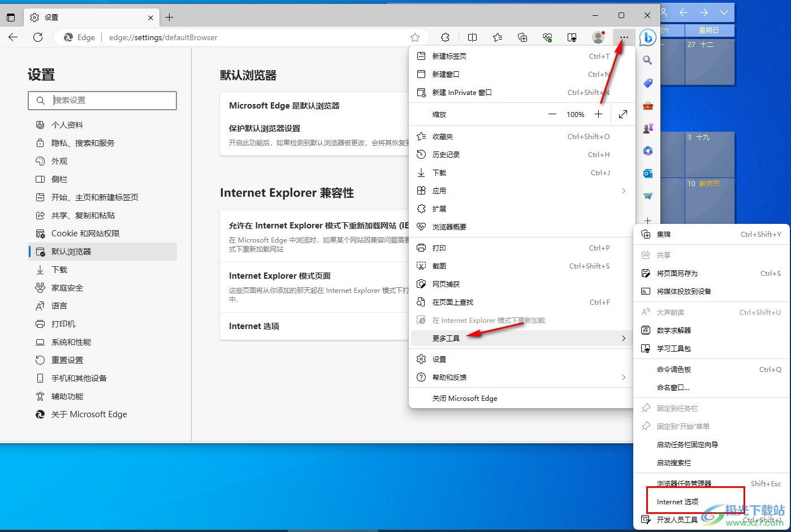Image resolution: width=791 pixels, height=532 pixels.
Task: Open 数学求解器 from the submenu
Action: coord(712,330)
